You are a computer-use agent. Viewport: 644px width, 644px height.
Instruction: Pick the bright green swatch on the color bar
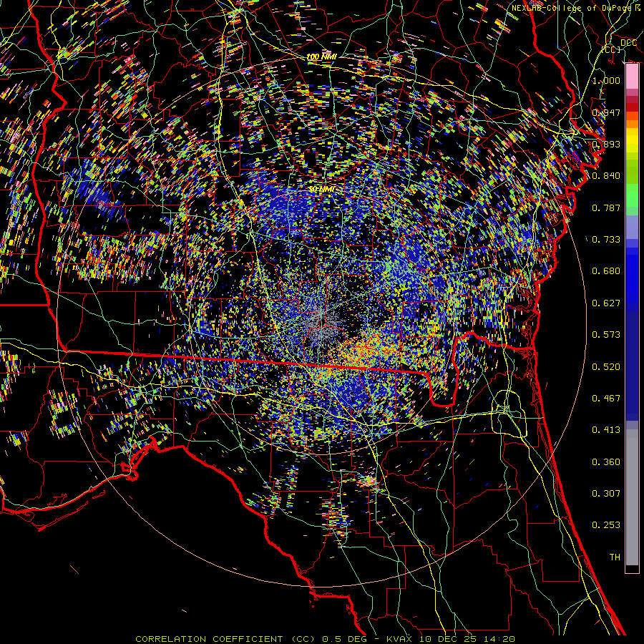(x=632, y=195)
